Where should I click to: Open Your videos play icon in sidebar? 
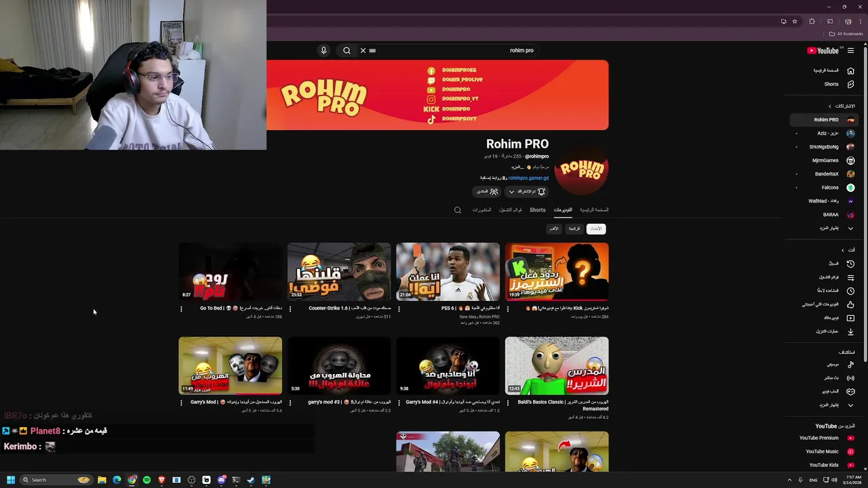click(850, 318)
